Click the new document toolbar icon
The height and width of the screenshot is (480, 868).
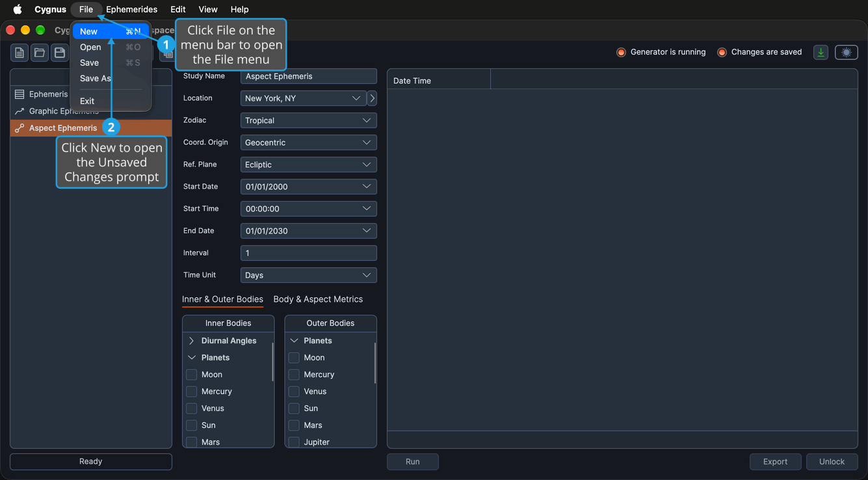20,53
